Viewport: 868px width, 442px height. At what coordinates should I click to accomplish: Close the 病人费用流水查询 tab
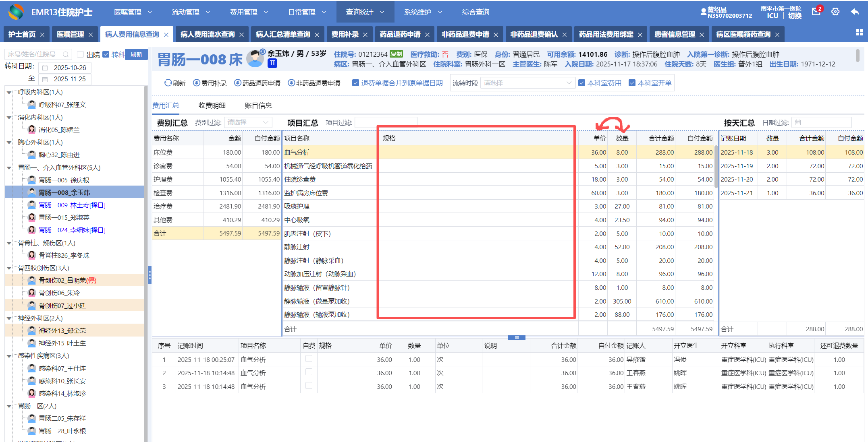(x=241, y=35)
